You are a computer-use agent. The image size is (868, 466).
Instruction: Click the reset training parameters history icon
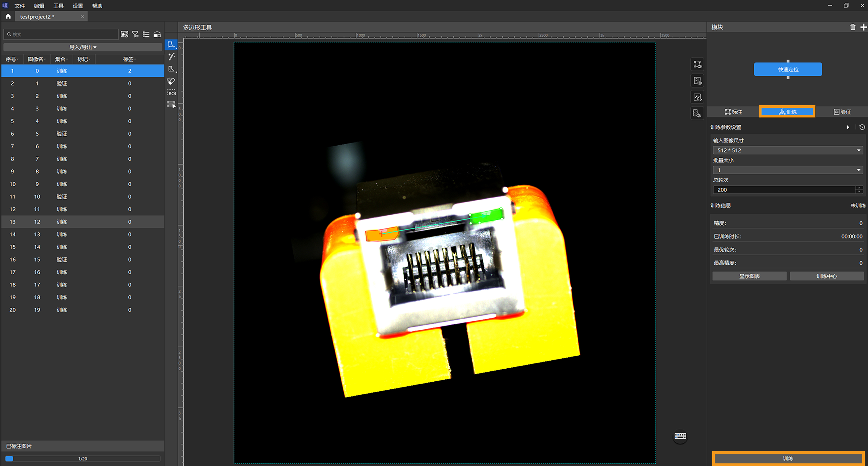tap(862, 127)
